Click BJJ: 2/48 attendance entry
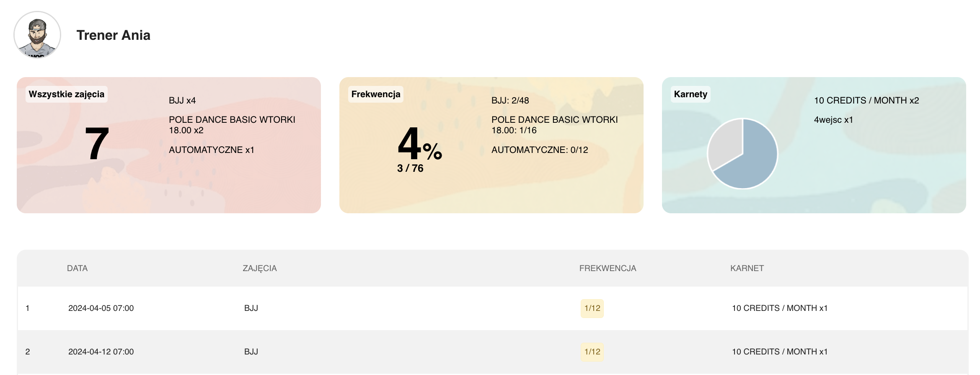Screen dimensions: 980x375 [510, 101]
